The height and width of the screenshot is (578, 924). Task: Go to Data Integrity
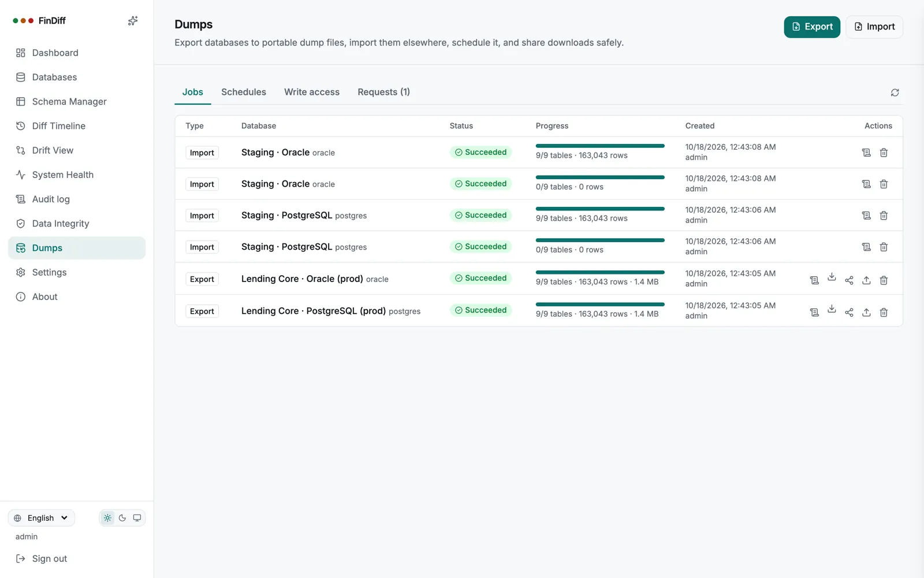tap(77, 224)
